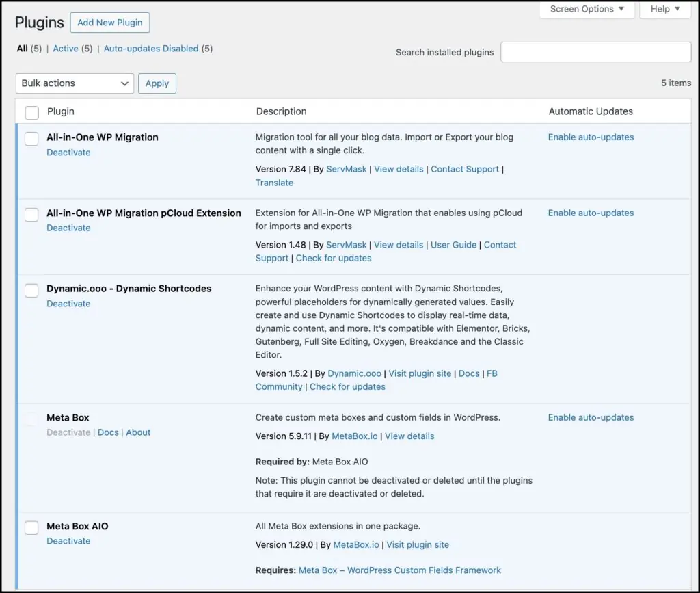Check the select-all checkbox in header
700x593 pixels.
pyautogui.click(x=32, y=112)
